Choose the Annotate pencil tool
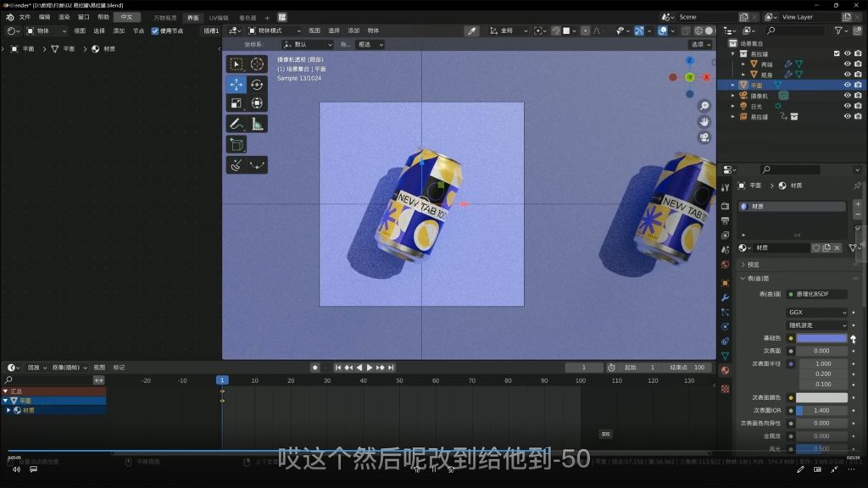The width and height of the screenshot is (868, 488). pos(236,124)
